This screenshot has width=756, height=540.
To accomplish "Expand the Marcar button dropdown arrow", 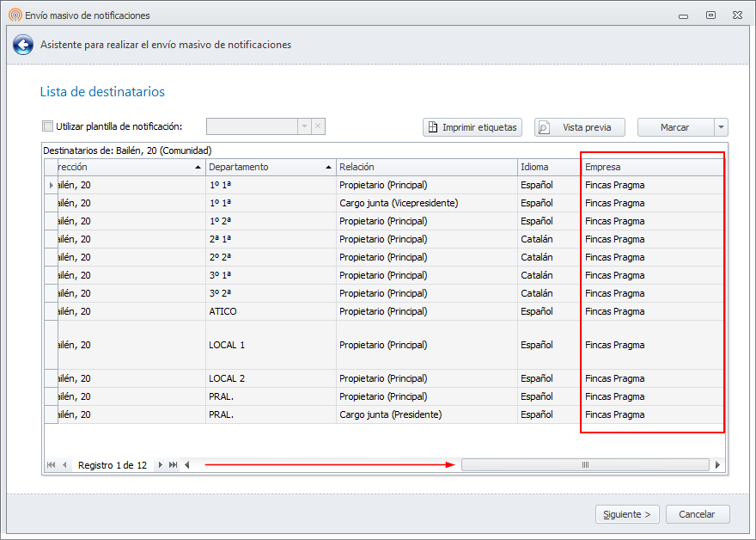I will tap(721, 127).
